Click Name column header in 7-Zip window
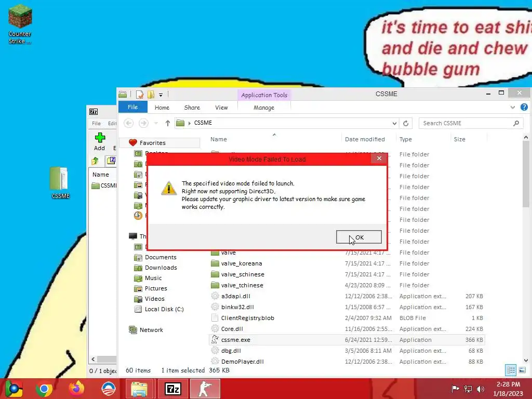532x399 pixels. 100,175
